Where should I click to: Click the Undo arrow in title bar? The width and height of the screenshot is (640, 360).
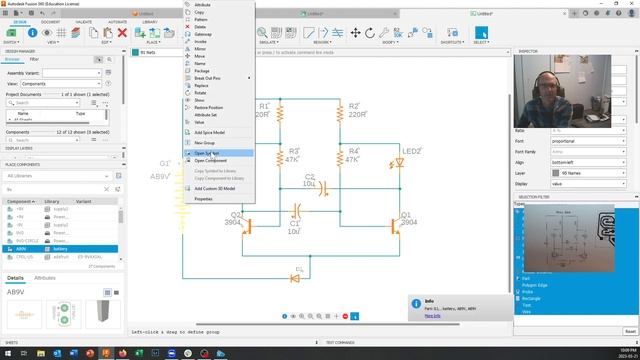[42, 13]
